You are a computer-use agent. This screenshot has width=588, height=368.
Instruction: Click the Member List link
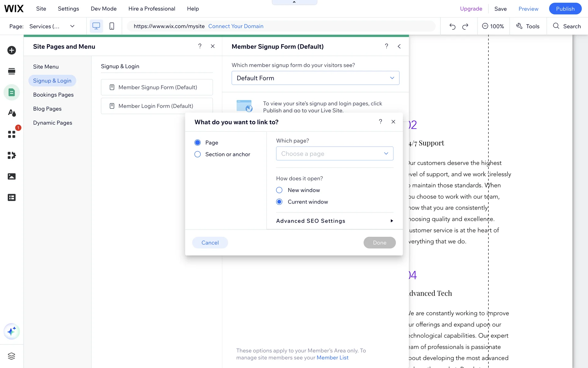click(332, 358)
